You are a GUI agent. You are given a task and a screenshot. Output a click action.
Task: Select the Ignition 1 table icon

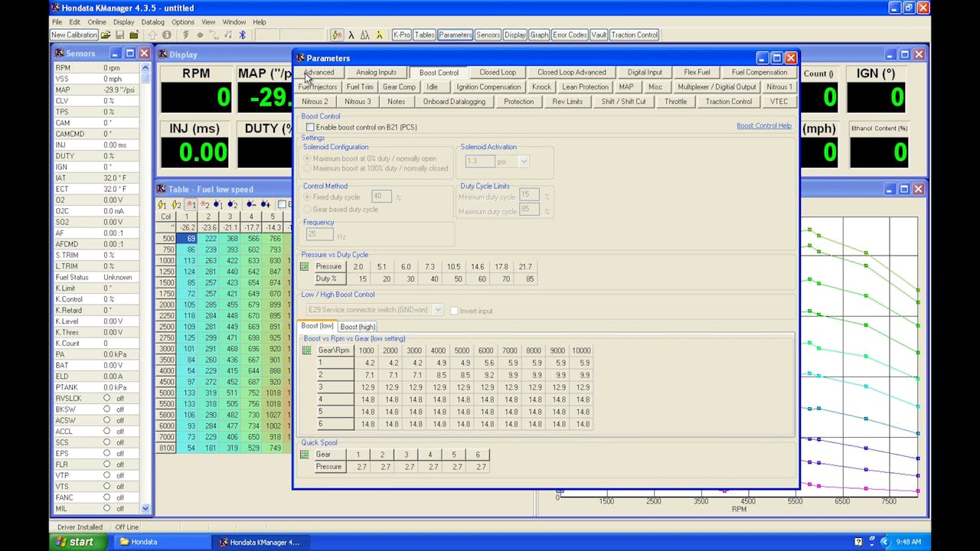tap(191, 204)
